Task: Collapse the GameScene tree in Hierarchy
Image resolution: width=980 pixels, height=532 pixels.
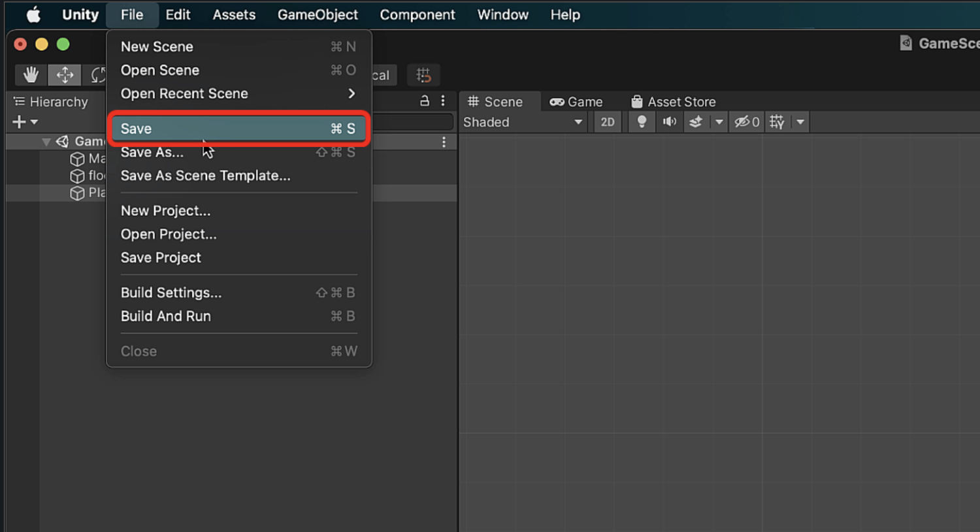Action: (x=46, y=142)
